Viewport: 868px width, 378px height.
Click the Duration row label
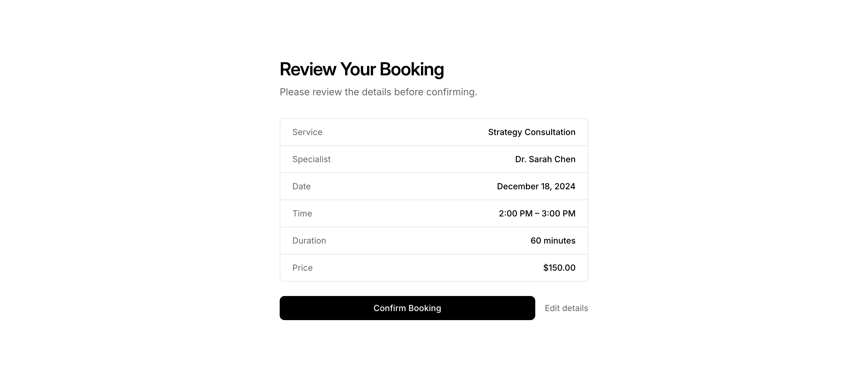(x=309, y=241)
